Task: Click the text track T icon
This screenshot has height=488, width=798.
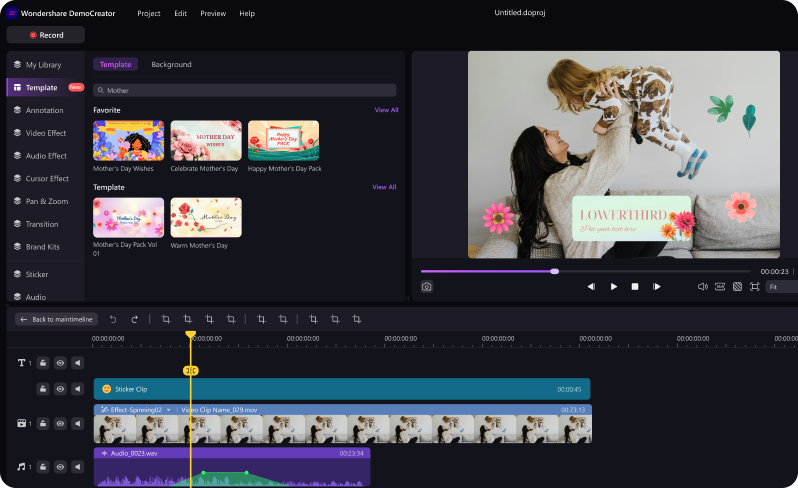Action: pos(21,363)
